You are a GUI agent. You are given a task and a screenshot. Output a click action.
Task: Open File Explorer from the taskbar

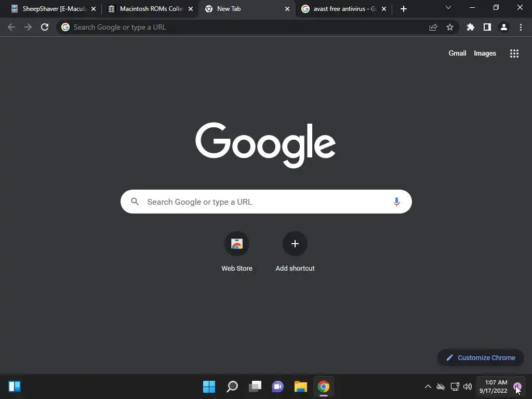coord(301,387)
